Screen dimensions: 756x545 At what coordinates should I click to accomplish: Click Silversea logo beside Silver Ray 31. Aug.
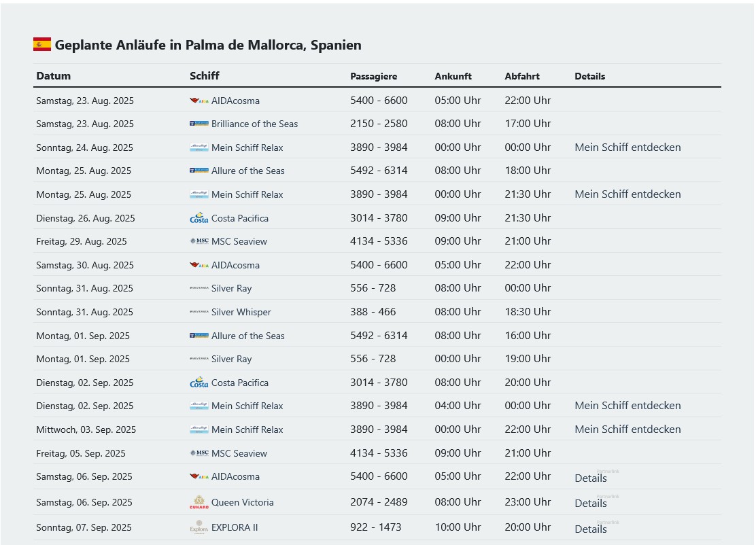199,288
